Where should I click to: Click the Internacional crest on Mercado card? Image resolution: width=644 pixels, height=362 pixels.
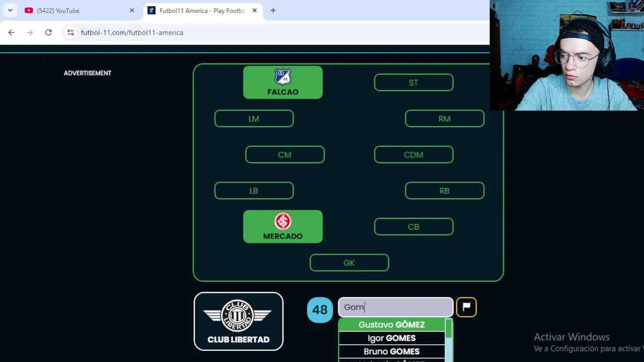(283, 221)
